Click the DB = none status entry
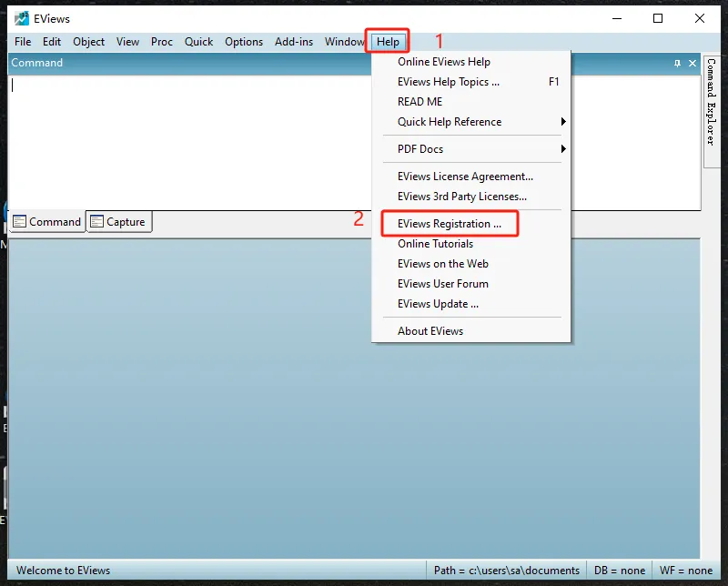 click(620, 571)
